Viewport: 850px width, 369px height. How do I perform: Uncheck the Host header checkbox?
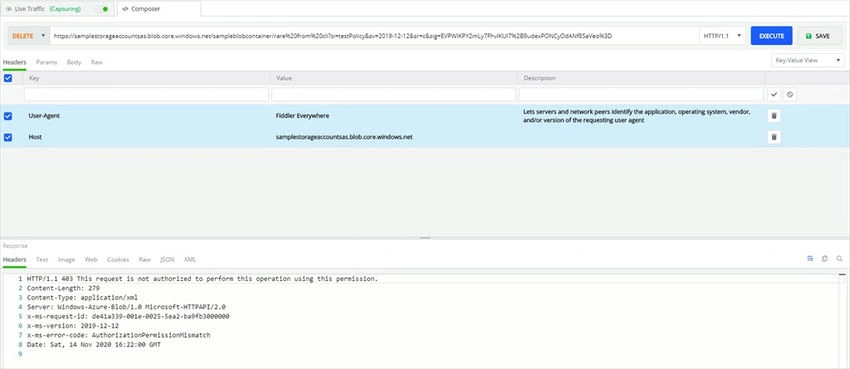pyautogui.click(x=8, y=137)
